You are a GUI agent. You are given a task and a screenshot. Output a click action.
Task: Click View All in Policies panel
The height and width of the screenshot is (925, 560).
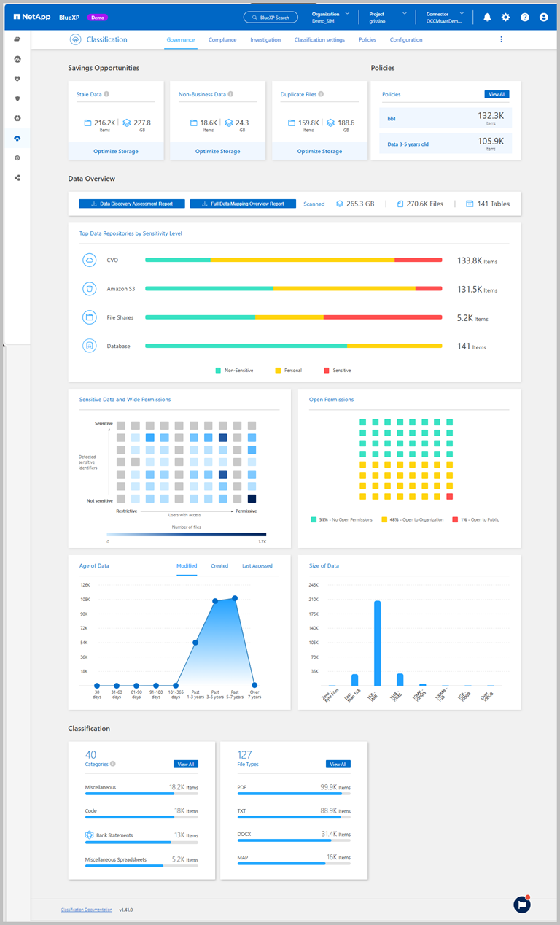point(497,94)
